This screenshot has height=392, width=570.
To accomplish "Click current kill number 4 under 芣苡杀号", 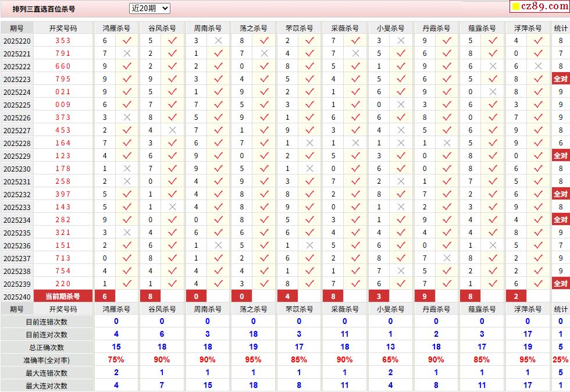I will pos(287,297).
